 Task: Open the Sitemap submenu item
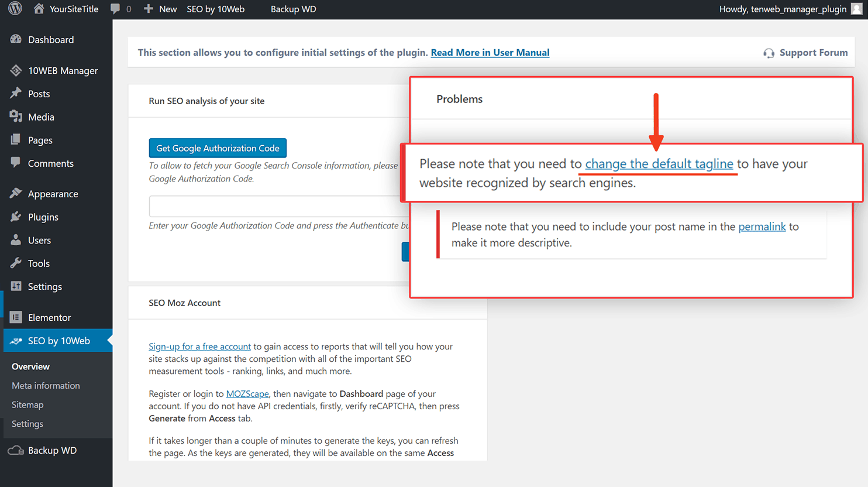(27, 404)
